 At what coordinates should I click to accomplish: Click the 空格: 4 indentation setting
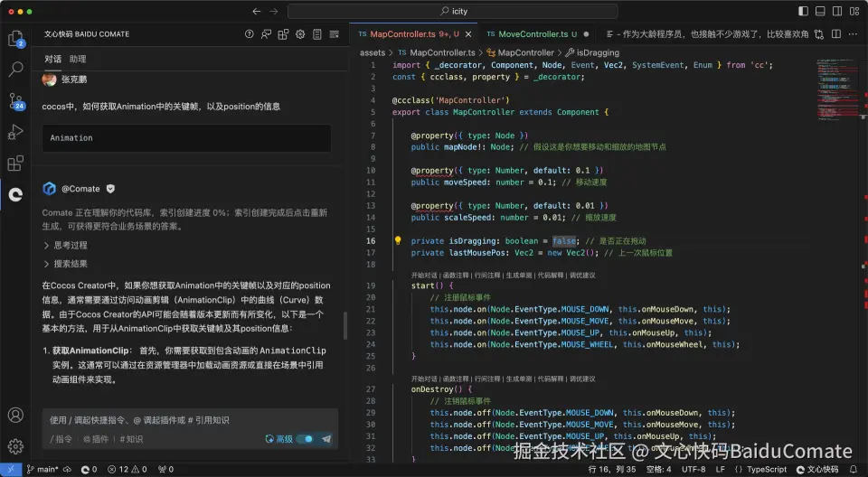pyautogui.click(x=658, y=469)
